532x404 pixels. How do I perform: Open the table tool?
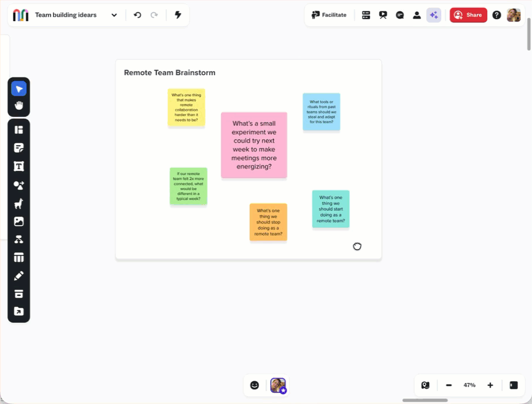(19, 258)
